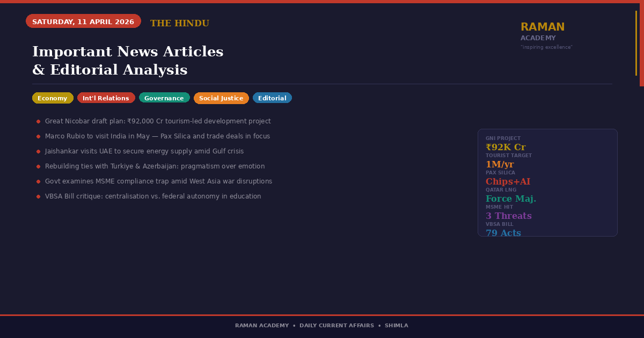Open the Turkiye & Azerbaijan ties article
Screen dimensions: 644x338
155,166
